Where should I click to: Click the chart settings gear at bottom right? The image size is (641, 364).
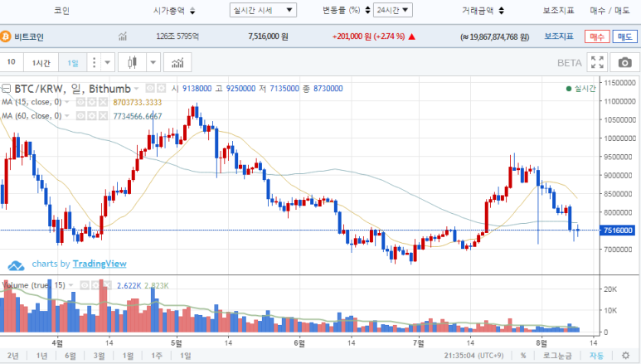626,355
